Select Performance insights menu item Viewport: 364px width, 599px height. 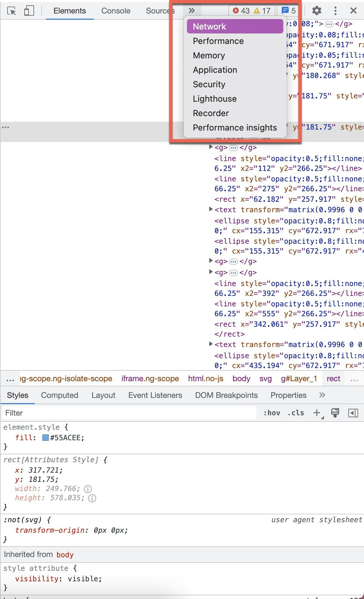point(235,128)
